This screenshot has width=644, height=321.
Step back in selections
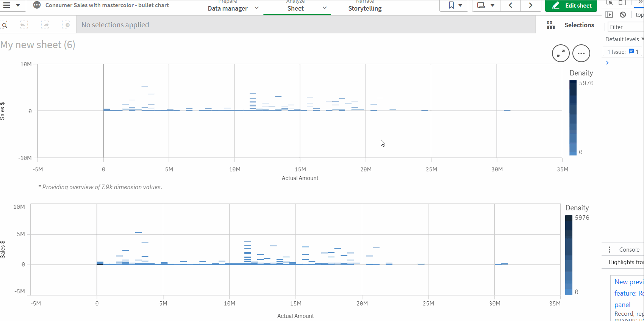(24, 25)
